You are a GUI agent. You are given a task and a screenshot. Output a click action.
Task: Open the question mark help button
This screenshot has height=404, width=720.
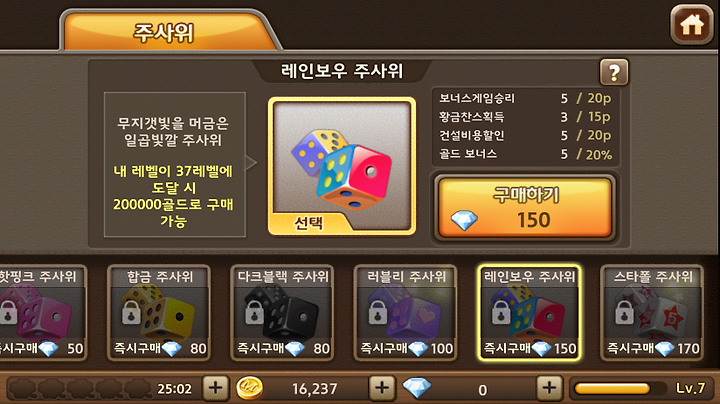pos(614,72)
